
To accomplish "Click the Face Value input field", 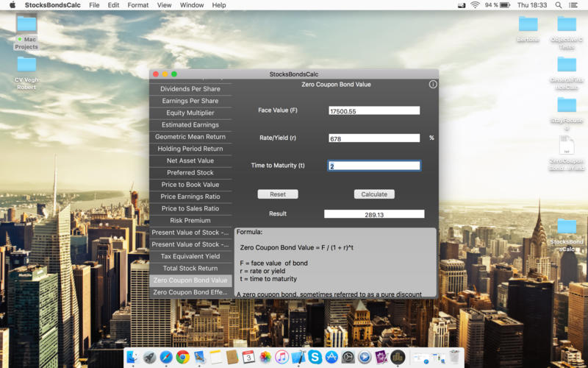I will [373, 110].
